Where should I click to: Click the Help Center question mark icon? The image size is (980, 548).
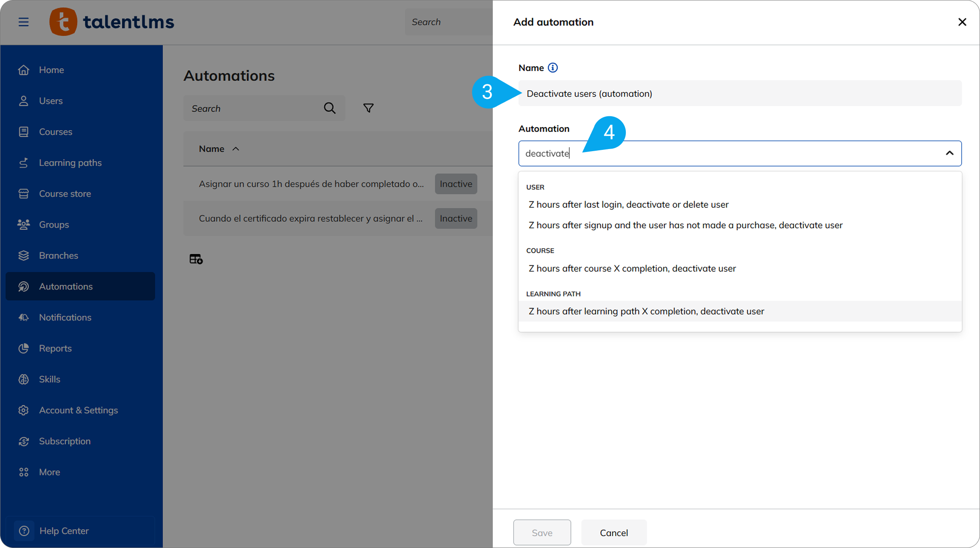(24, 531)
